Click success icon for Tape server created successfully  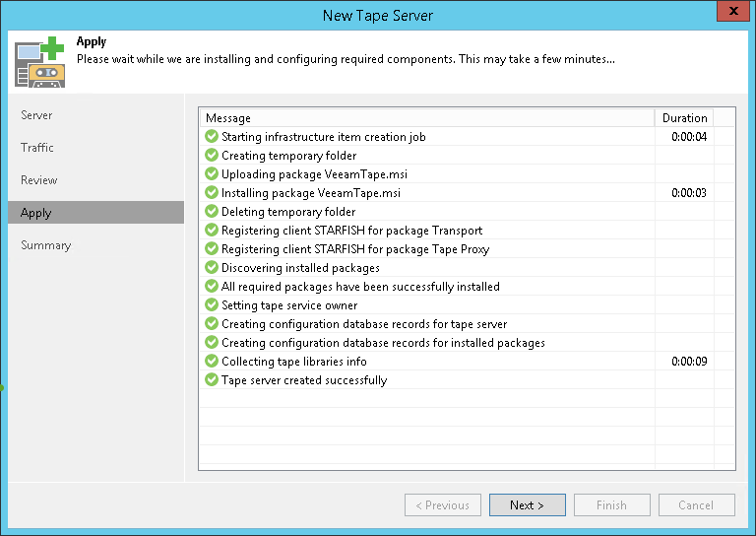(x=212, y=380)
